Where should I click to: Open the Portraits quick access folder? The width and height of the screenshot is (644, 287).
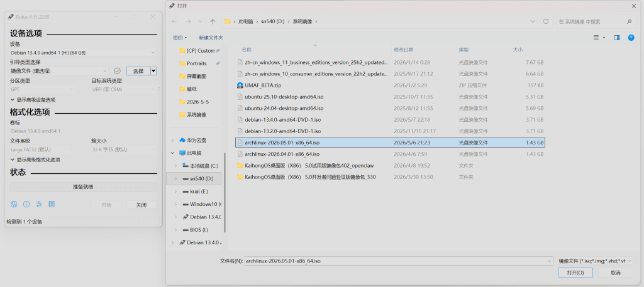pos(193,63)
